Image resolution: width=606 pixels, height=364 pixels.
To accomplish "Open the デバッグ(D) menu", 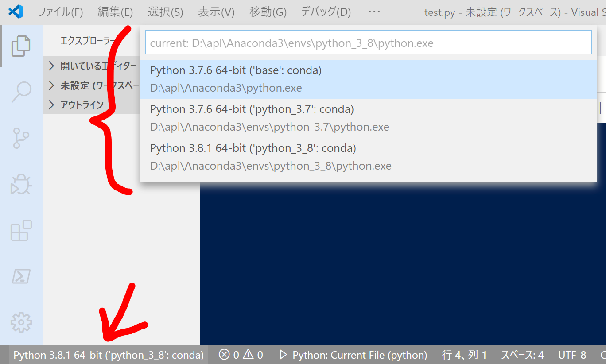I will point(325,12).
